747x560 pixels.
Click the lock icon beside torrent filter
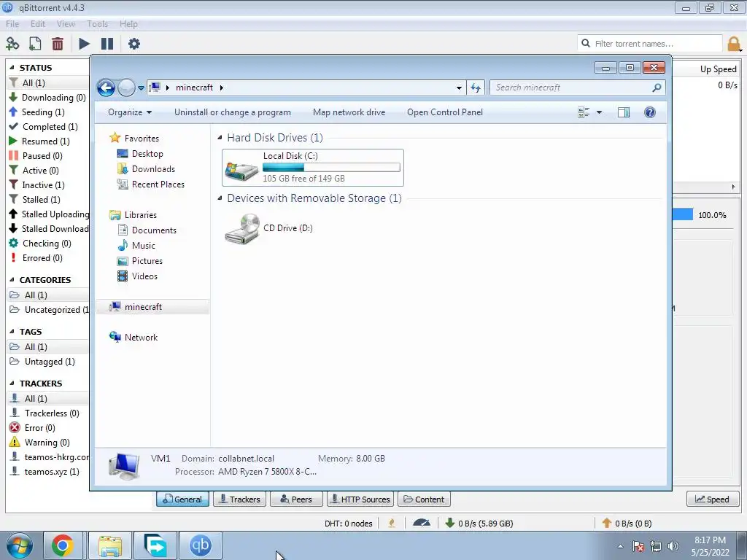tap(734, 44)
